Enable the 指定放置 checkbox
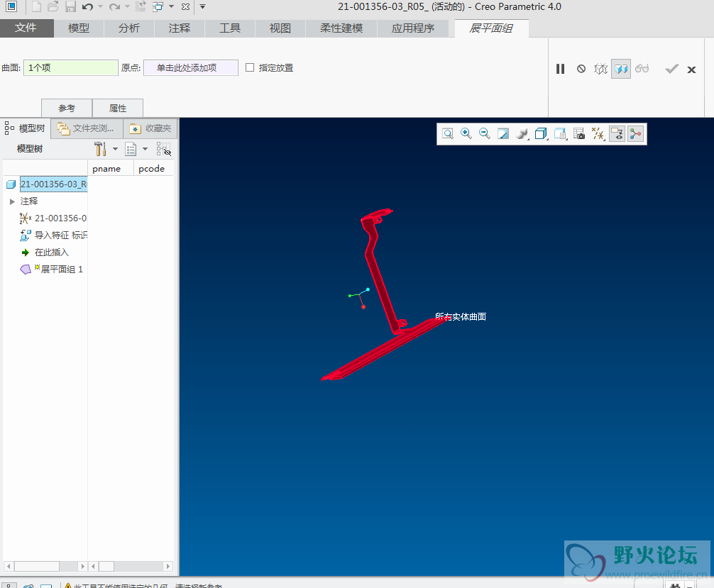The image size is (714, 588). 250,68
